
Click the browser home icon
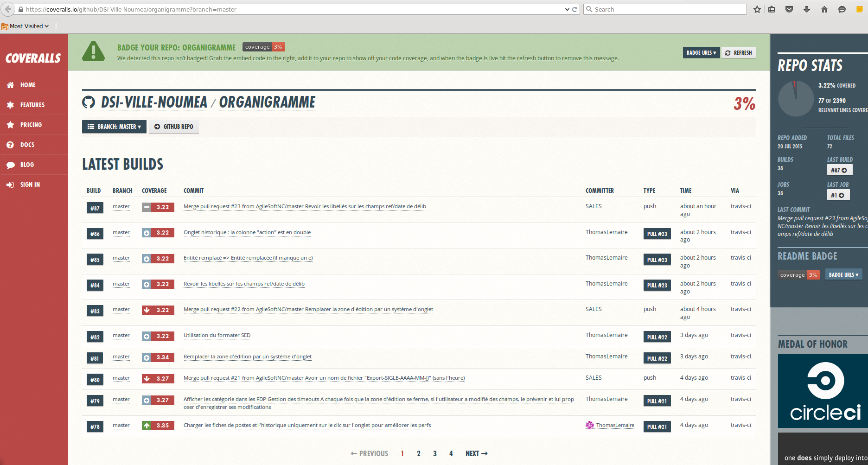coord(824,9)
